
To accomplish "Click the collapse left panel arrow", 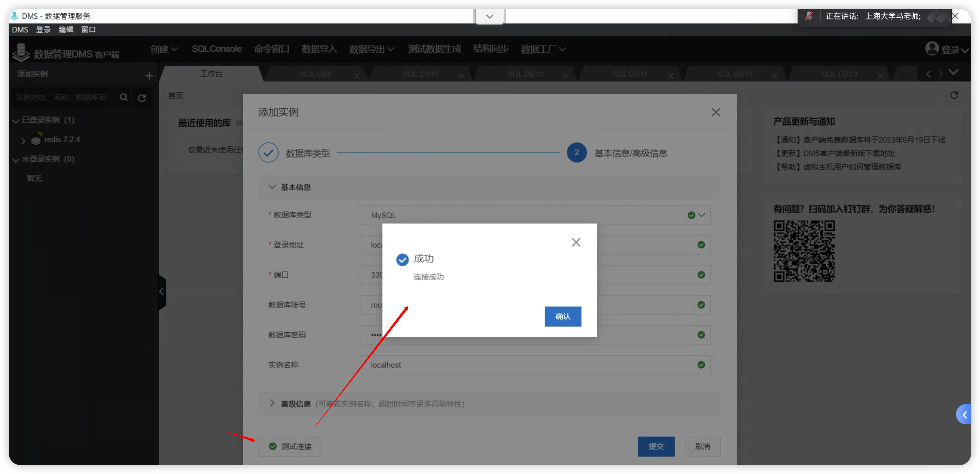I will tap(161, 291).
